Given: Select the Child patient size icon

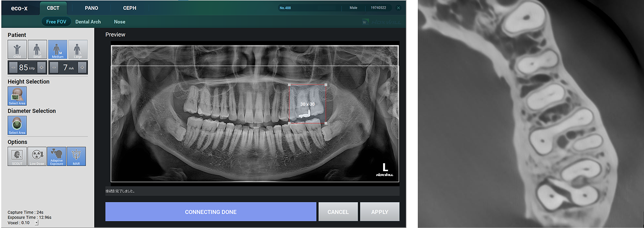Looking at the screenshot, I should pos(17,50).
